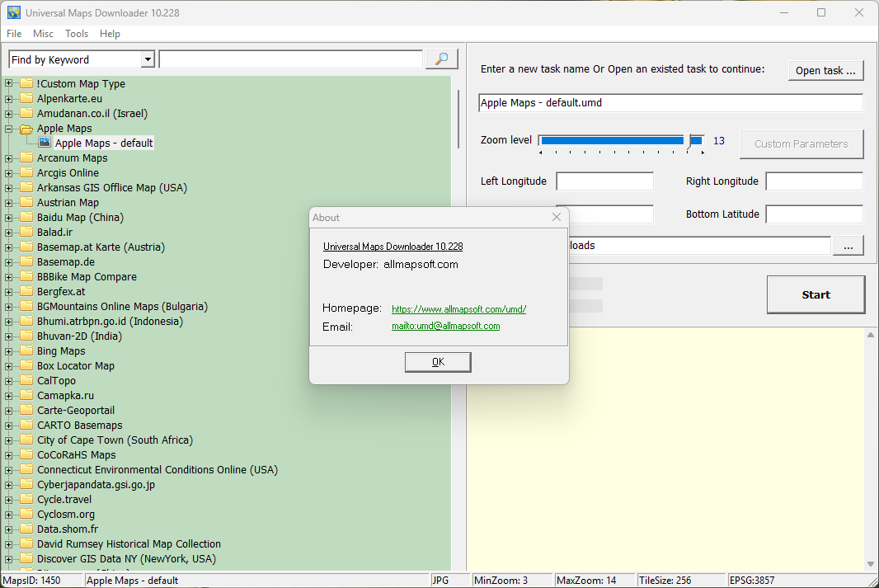The height and width of the screenshot is (588, 879).
Task: Click the Arcgis Online folder icon
Action: click(26, 172)
